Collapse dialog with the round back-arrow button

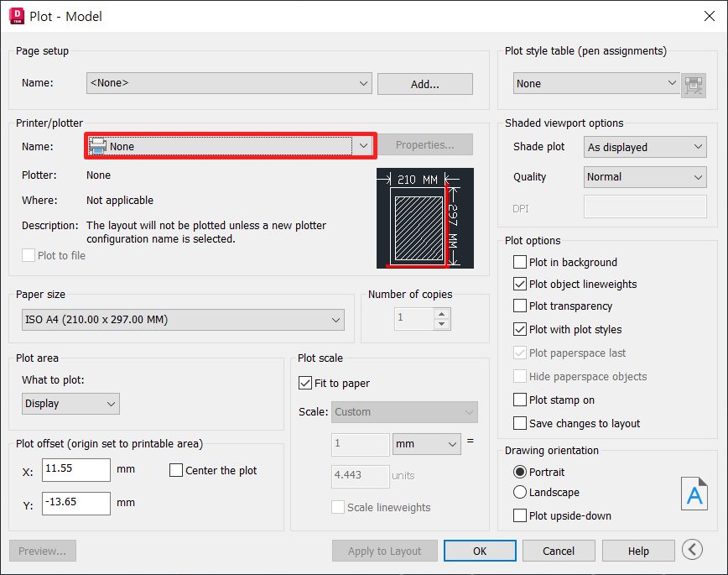pos(692,550)
